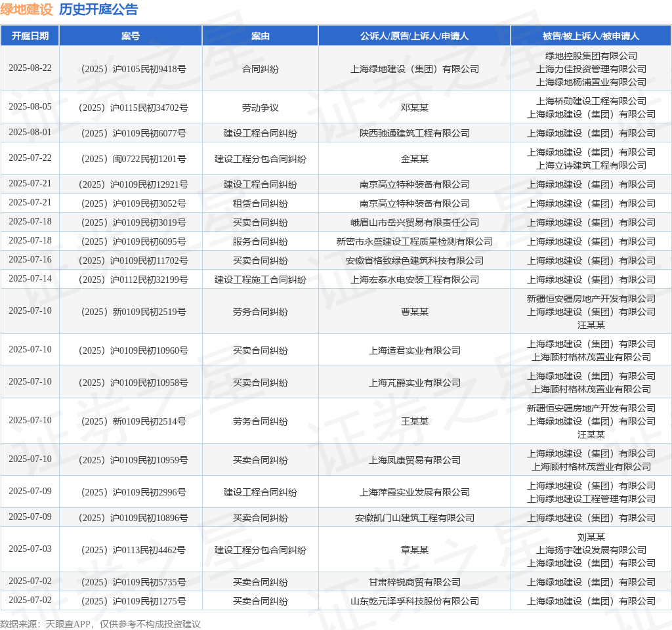This screenshot has height=630, width=672.
Task: Click plaintiff 甘肃梓锐商贸有限公司
Action: coord(415,582)
